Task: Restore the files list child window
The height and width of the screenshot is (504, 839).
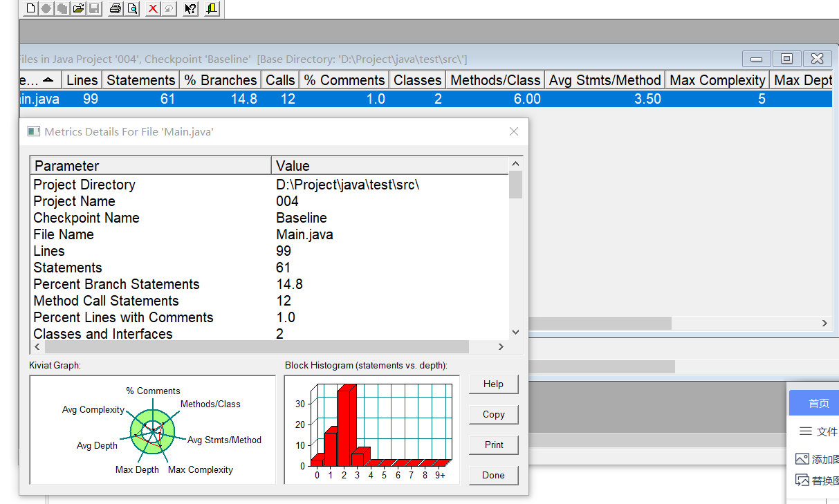Action: point(786,59)
